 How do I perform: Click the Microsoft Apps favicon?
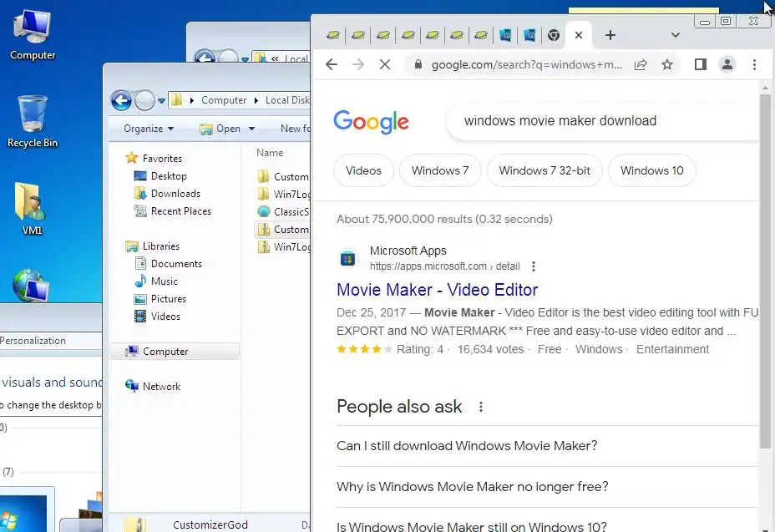coord(347,258)
